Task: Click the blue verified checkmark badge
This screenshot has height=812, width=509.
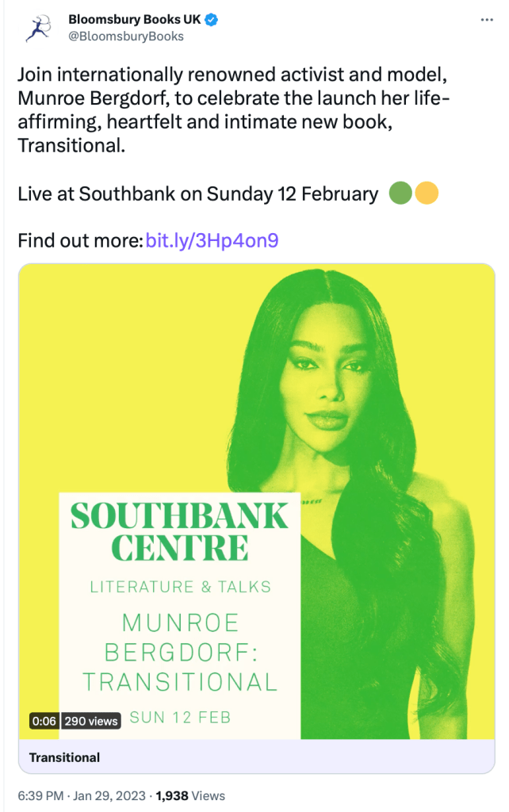Action: (212, 20)
